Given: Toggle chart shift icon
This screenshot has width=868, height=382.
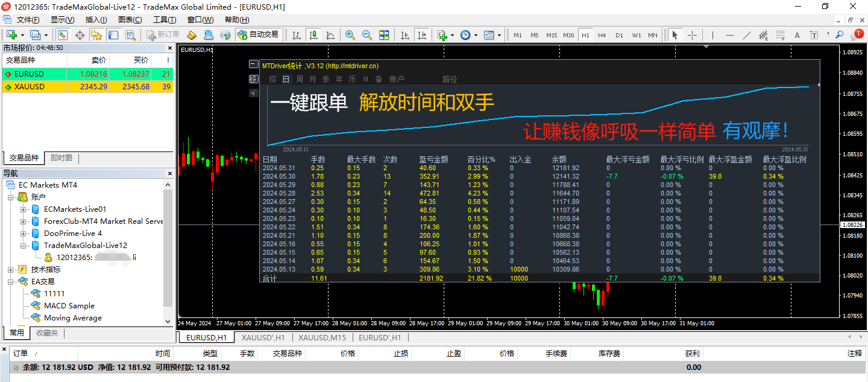Looking at the screenshot, I should point(422,35).
